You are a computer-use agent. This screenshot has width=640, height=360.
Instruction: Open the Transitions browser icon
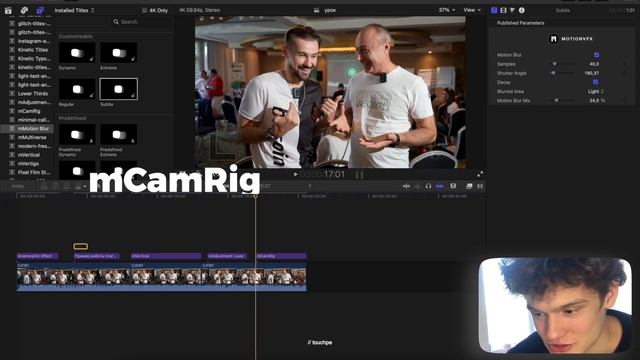[480, 186]
